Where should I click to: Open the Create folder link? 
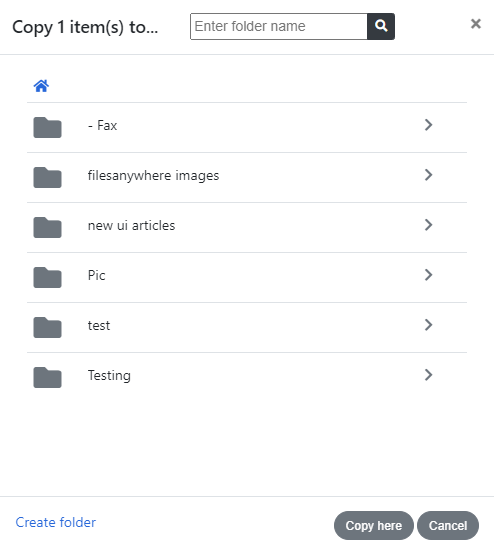point(56,523)
